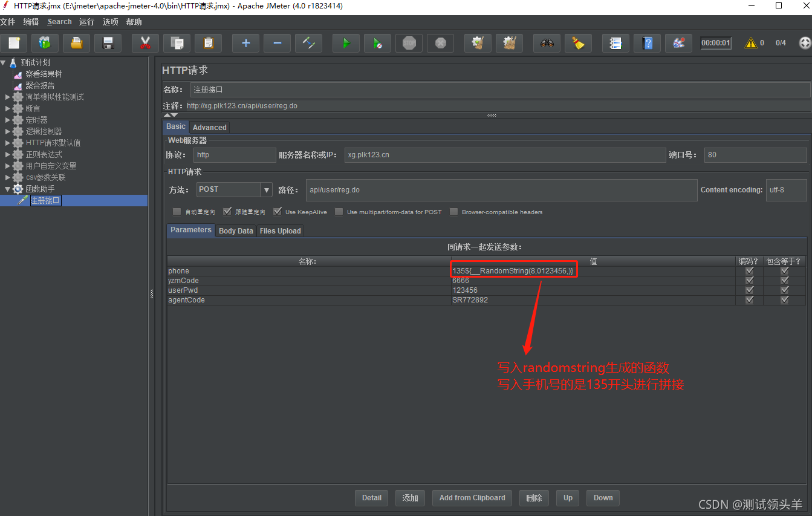Open the 运行 menu

(86, 22)
